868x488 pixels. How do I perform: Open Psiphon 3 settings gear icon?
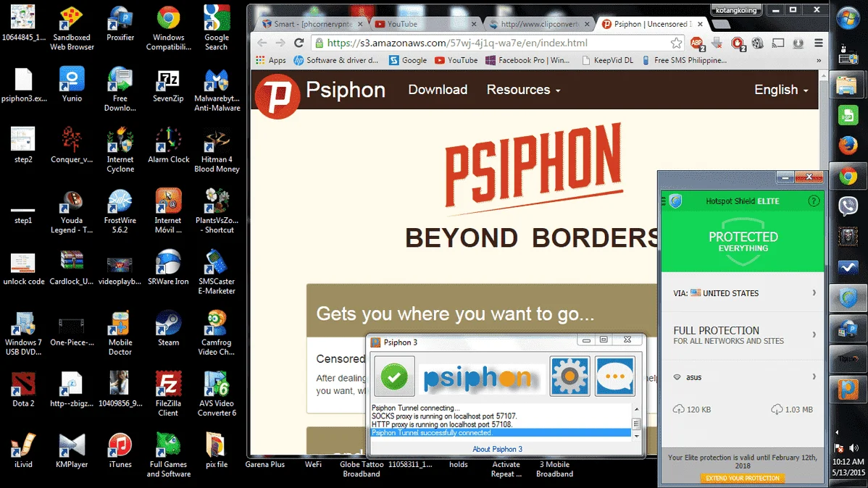pyautogui.click(x=569, y=376)
